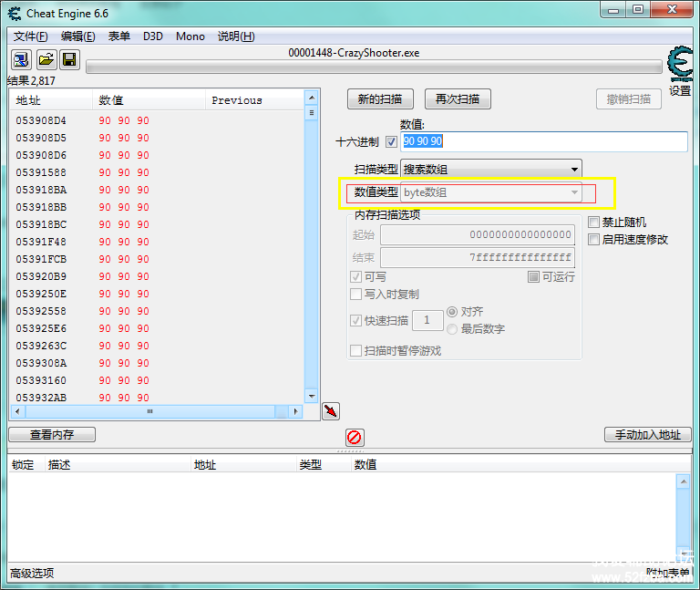Click the results 数值 column header

tap(149, 100)
